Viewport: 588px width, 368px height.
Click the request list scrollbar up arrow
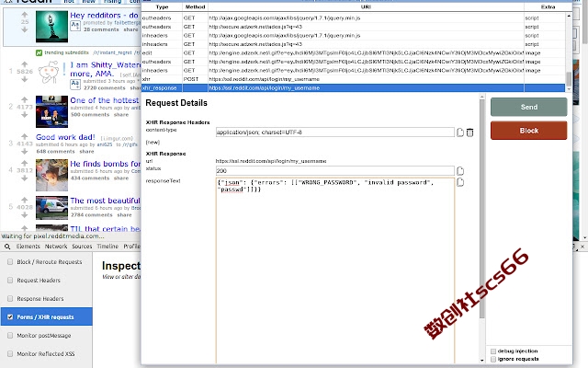[x=569, y=17]
